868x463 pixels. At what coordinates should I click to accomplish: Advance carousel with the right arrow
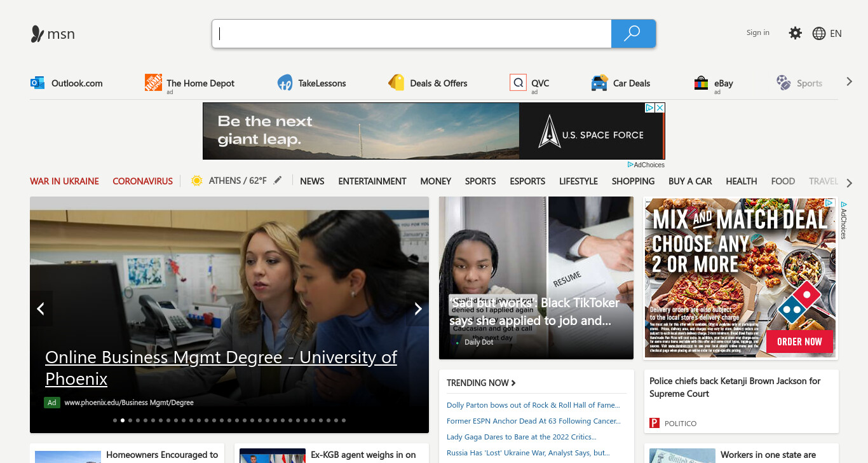[x=417, y=309]
